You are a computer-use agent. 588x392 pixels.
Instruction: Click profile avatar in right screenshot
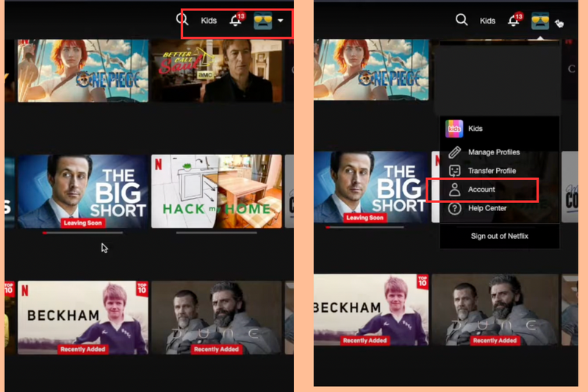(x=540, y=21)
